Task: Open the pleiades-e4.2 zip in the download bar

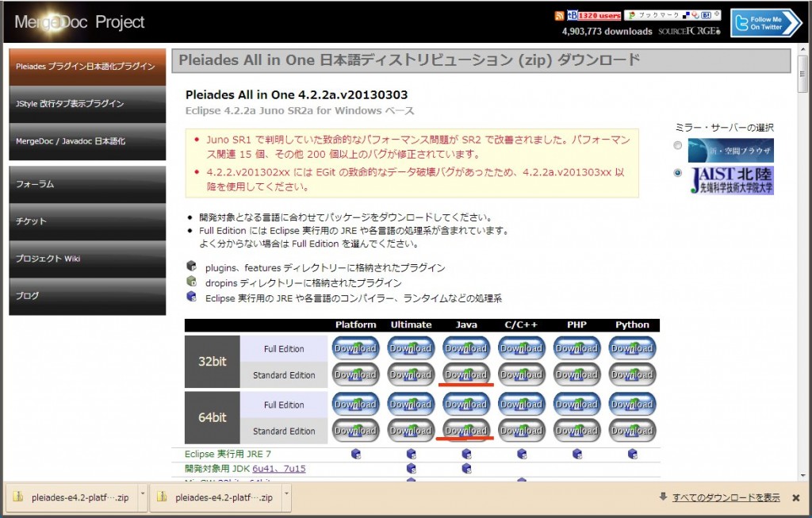Action: (75, 498)
